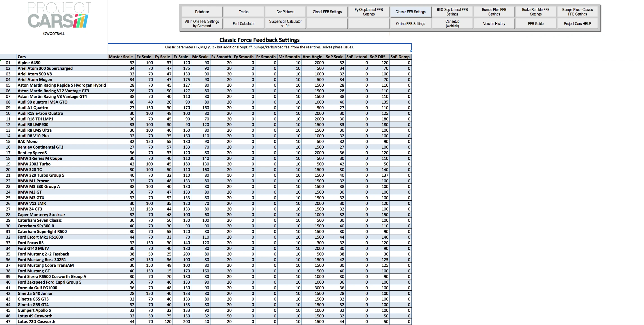Open All In One FFB Settings by Carbrand
The width and height of the screenshot is (644, 325).
tap(202, 24)
